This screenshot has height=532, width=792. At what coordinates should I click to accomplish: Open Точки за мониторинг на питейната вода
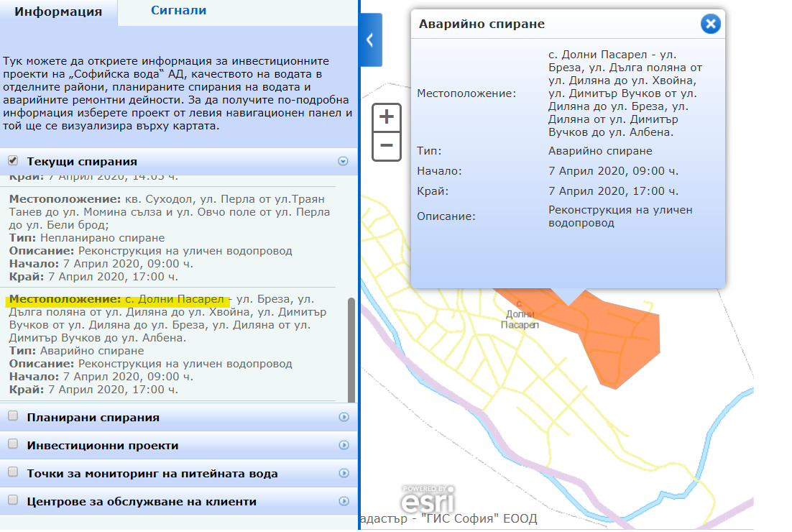[152, 474]
